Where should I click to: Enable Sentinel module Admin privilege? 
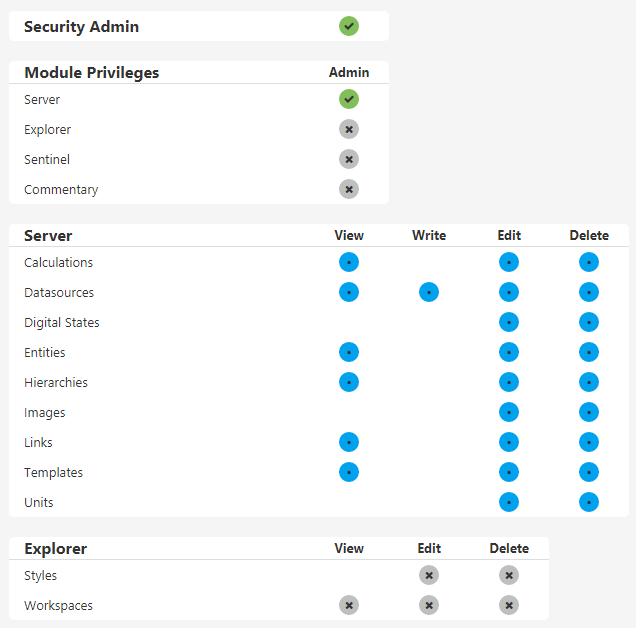click(348, 159)
